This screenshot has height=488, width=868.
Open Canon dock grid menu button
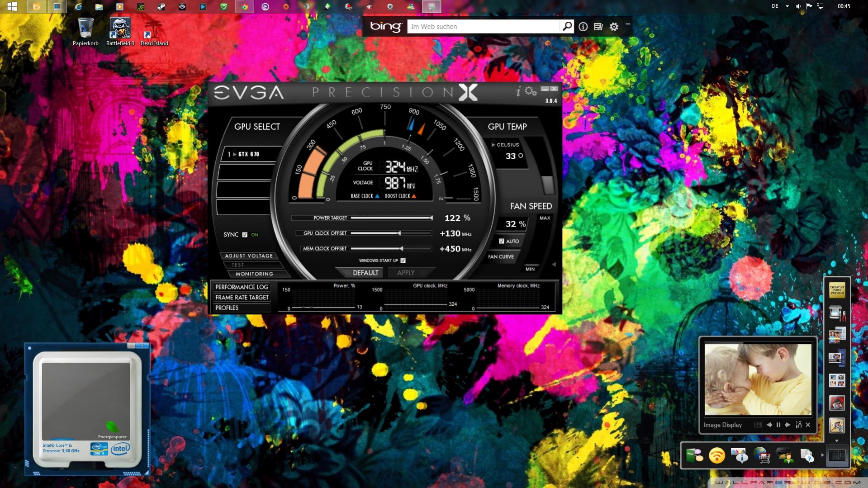pos(837,455)
